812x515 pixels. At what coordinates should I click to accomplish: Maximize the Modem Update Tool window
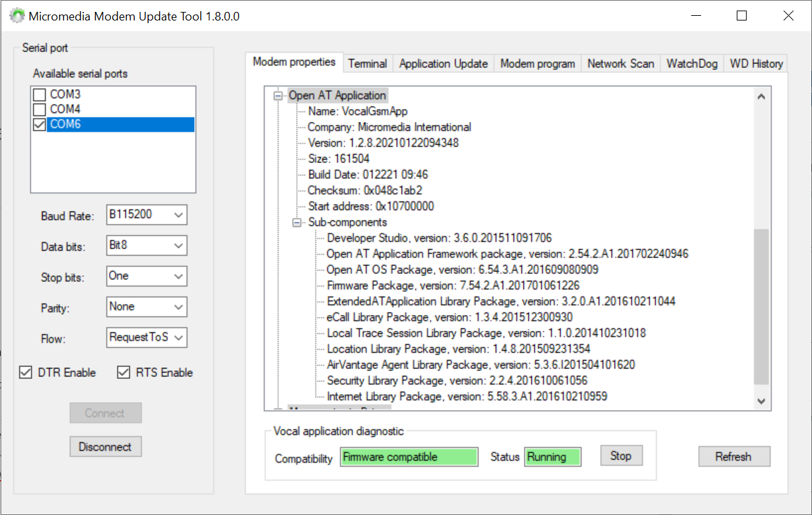pos(741,16)
